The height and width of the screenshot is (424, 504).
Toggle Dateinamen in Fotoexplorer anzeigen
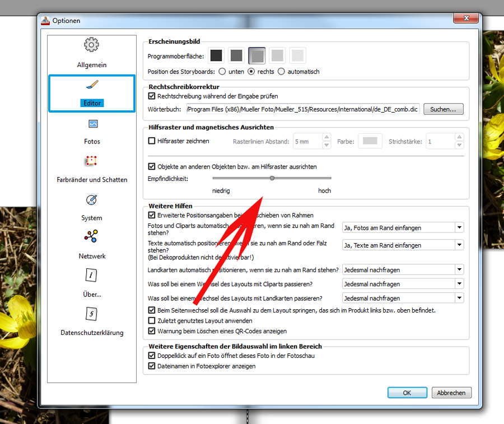click(152, 366)
